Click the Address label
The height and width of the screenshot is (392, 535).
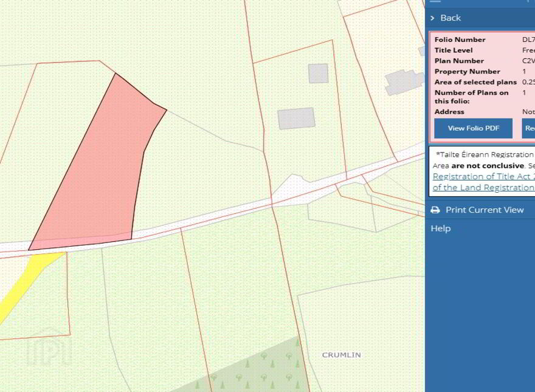(x=449, y=112)
